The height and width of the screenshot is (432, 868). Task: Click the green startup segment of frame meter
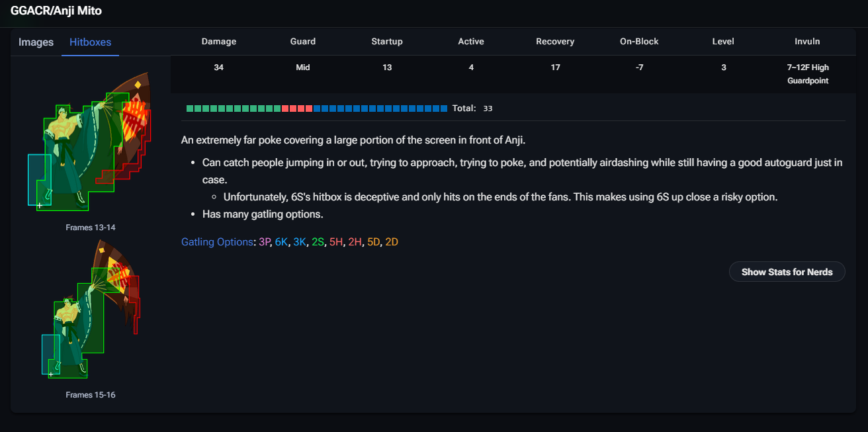click(x=234, y=108)
